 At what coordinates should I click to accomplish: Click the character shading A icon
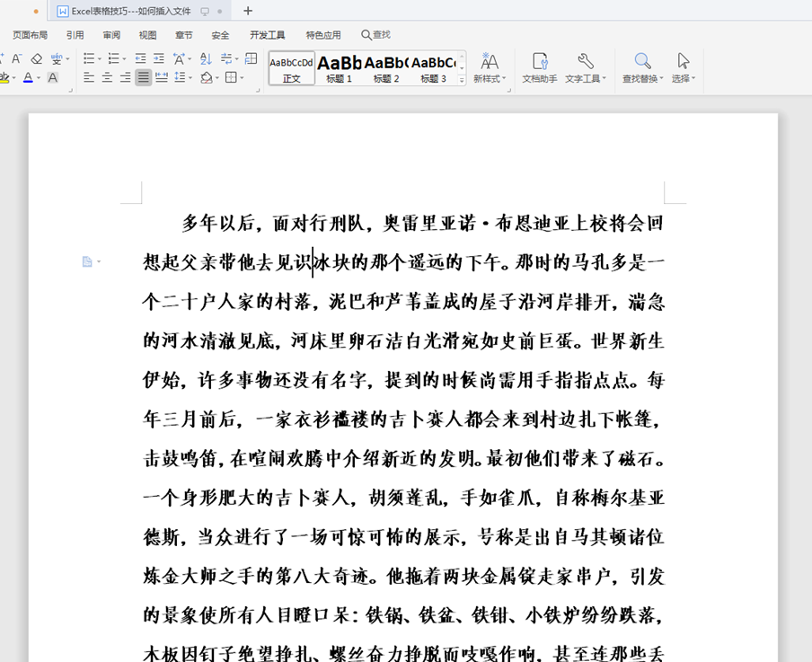52,78
